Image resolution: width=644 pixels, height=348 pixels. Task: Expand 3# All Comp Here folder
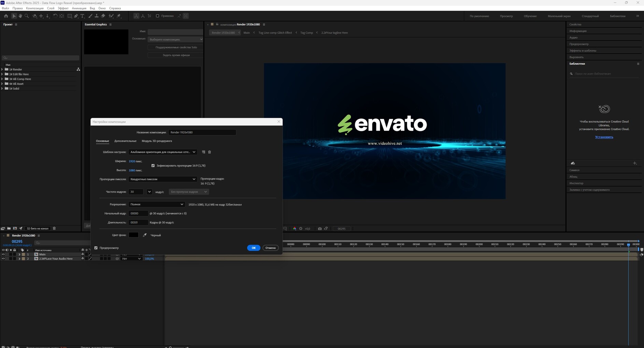click(2, 79)
